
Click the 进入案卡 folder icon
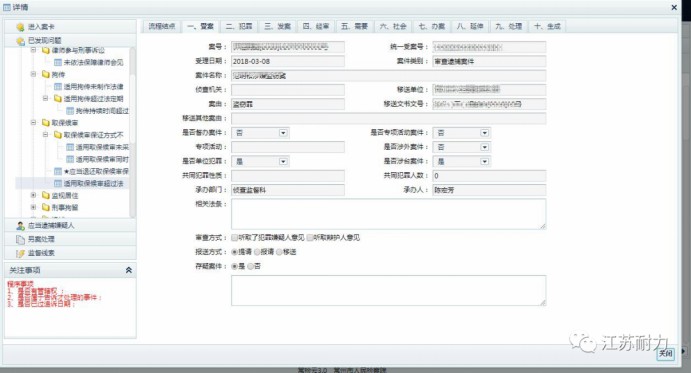click(x=20, y=27)
